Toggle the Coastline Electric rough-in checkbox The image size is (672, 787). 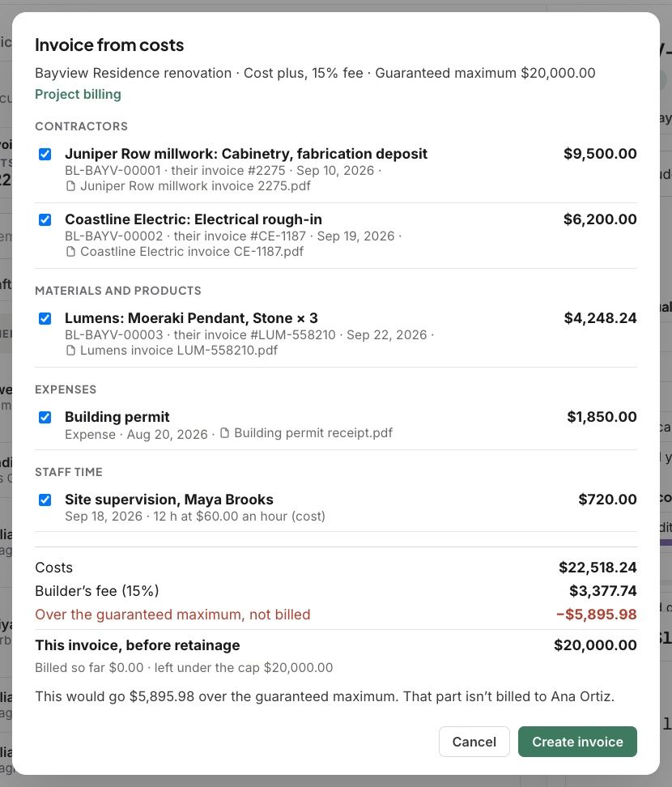pos(45,220)
